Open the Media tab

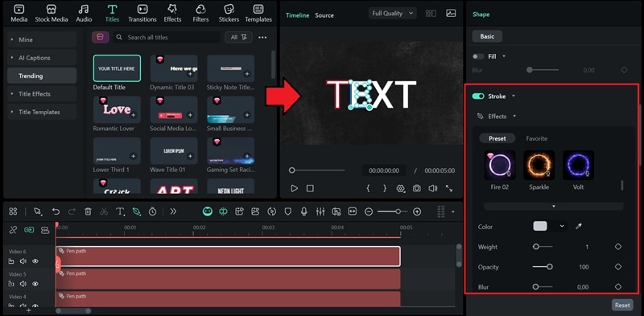[x=19, y=14]
